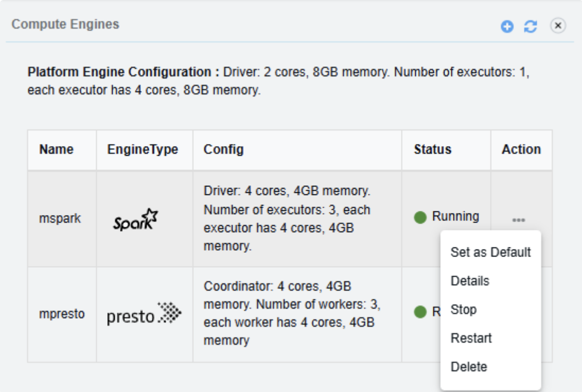Click the Name column header
Screen dimensions: 582x392
(x=56, y=150)
